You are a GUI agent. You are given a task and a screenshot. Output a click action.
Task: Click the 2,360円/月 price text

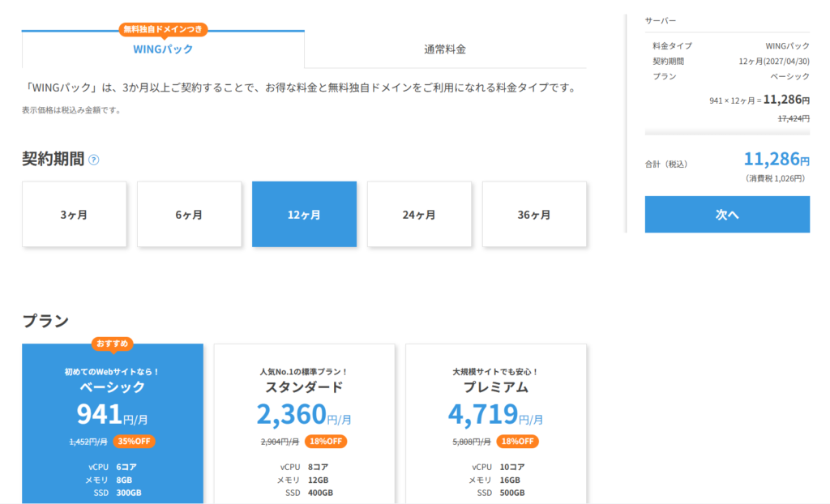[304, 414]
